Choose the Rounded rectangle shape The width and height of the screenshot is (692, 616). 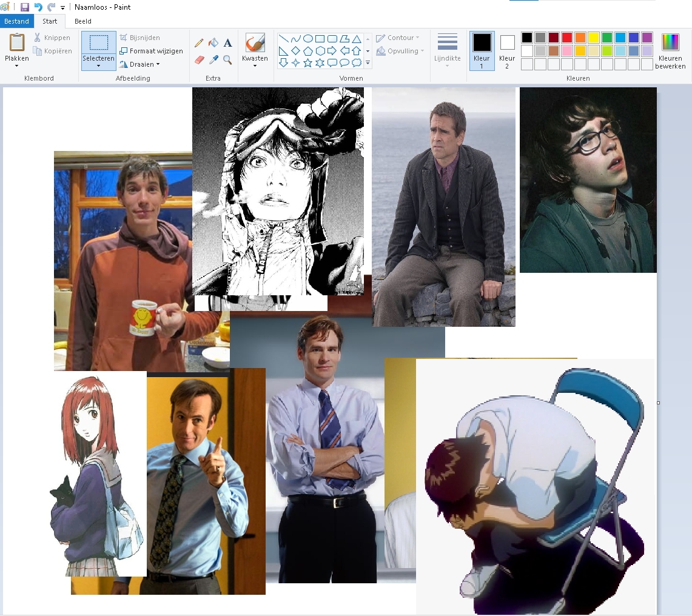(332, 38)
